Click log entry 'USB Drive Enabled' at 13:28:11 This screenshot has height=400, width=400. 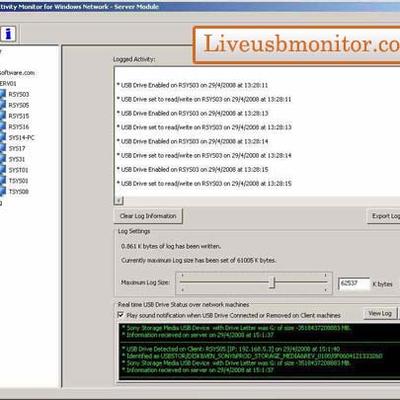pyautogui.click(x=192, y=85)
